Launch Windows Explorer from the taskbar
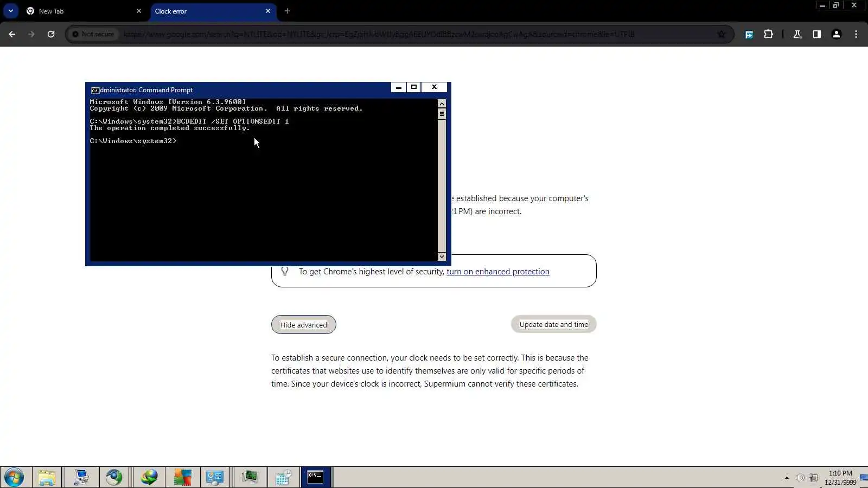Viewport: 868px width, 488px height. click(47, 478)
